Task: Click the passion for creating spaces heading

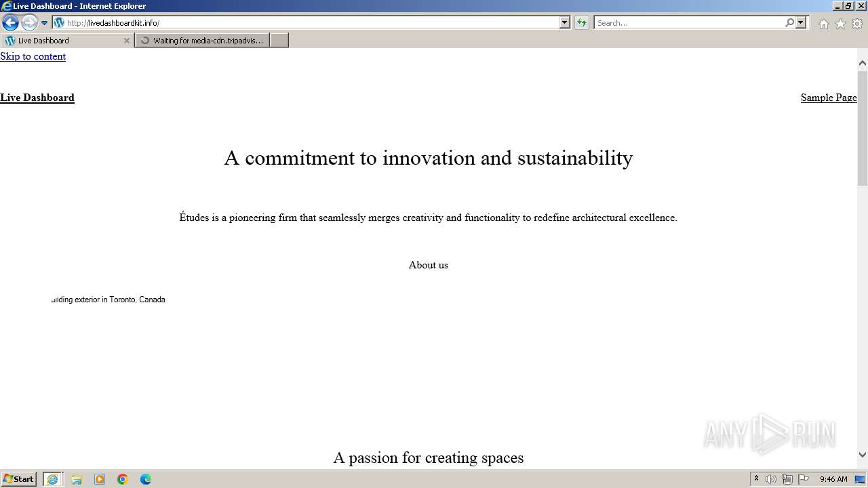Action: 429,458
